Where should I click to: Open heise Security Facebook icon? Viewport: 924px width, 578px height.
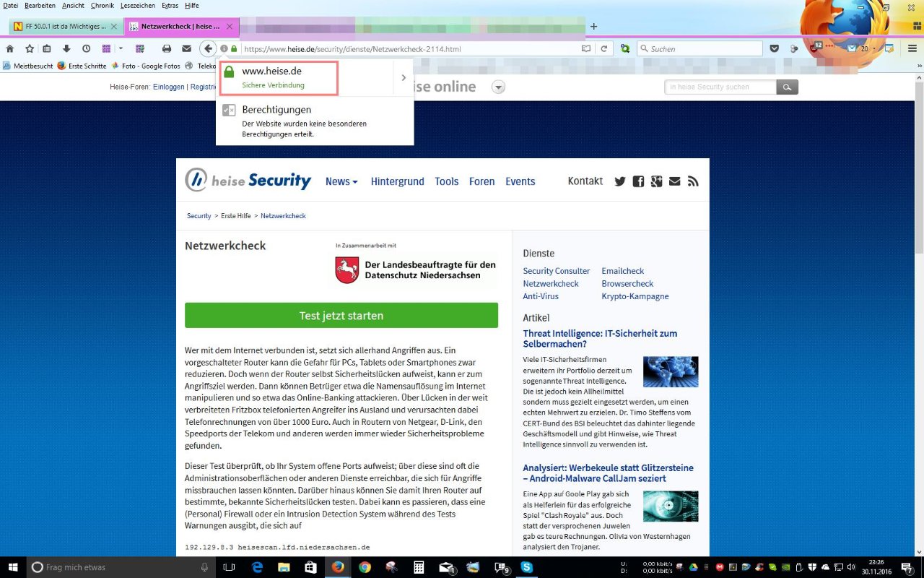tap(638, 181)
